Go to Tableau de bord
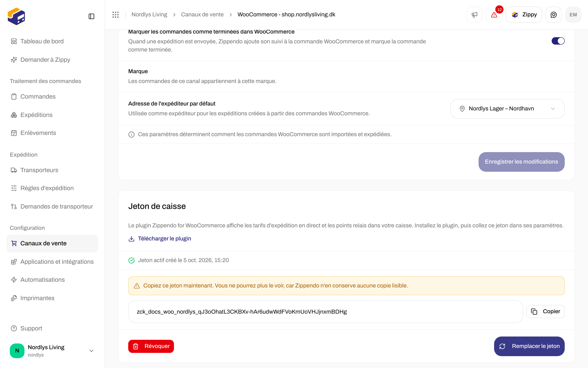This screenshot has width=588, height=368. point(52,41)
